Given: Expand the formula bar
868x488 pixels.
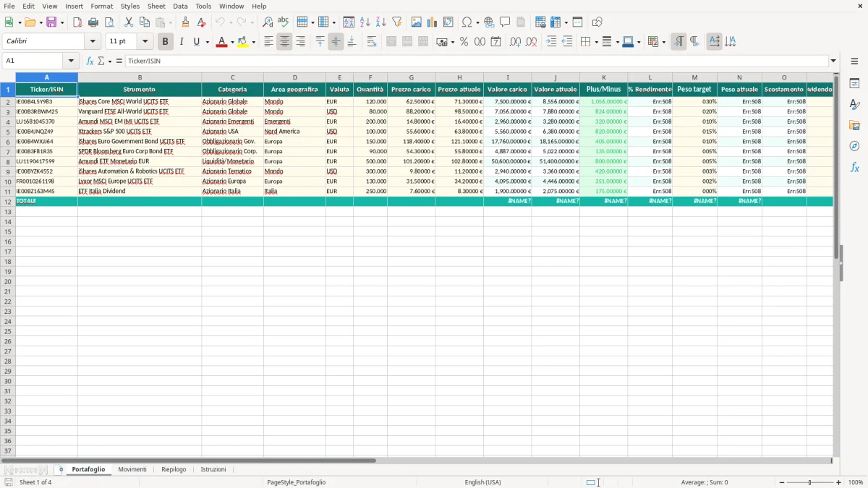Looking at the screenshot, I should coord(833,61).
